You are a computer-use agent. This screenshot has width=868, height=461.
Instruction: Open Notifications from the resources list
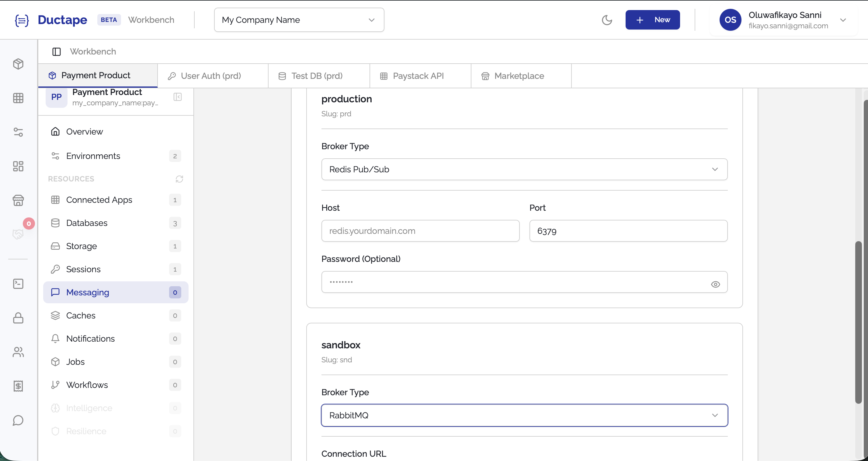91,339
